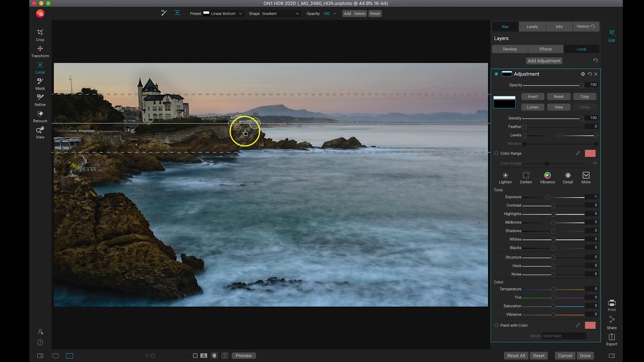Select the Refine tool
The height and width of the screenshot is (362, 644).
tap(40, 100)
